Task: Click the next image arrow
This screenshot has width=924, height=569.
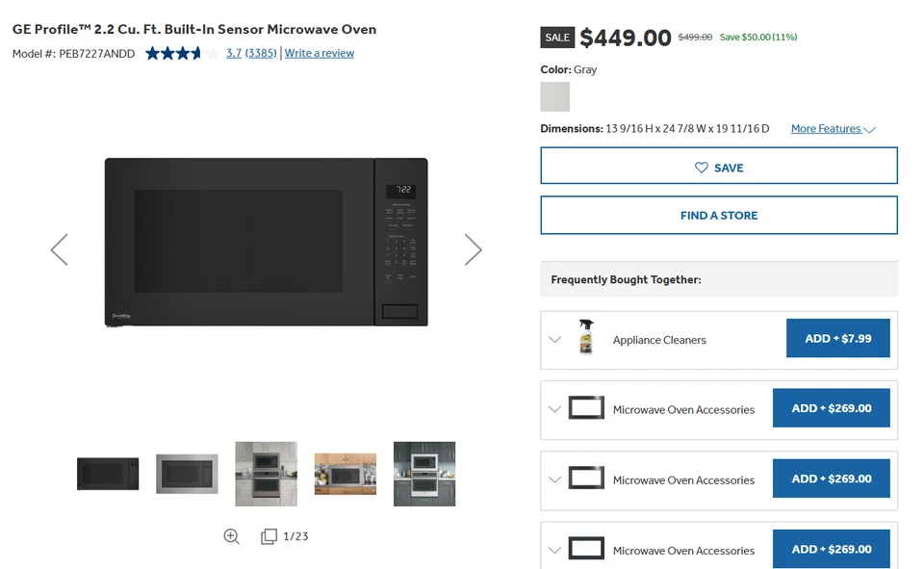Action: [x=473, y=249]
